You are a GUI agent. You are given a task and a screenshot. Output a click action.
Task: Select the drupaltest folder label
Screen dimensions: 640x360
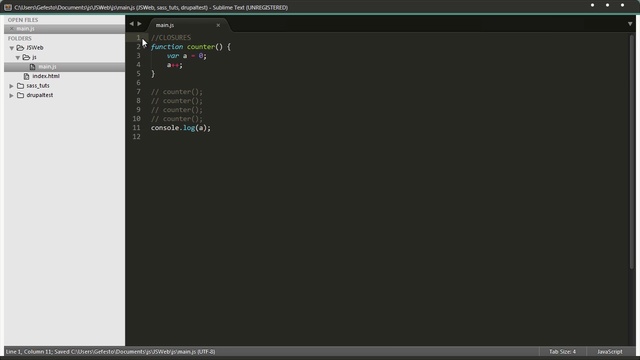(x=40, y=95)
